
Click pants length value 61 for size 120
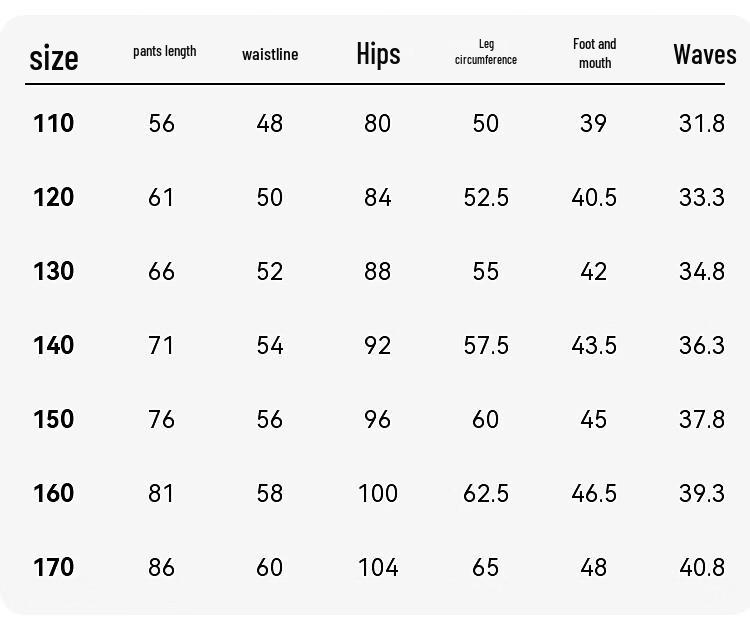click(x=161, y=197)
